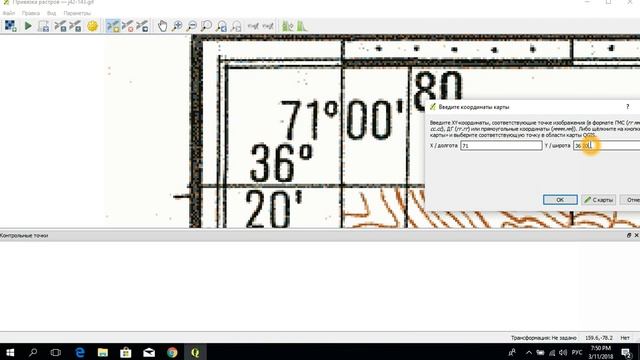Screen dimensions: 640x360
Task: Open Google Chrome from the taskbar
Action: click(172, 352)
